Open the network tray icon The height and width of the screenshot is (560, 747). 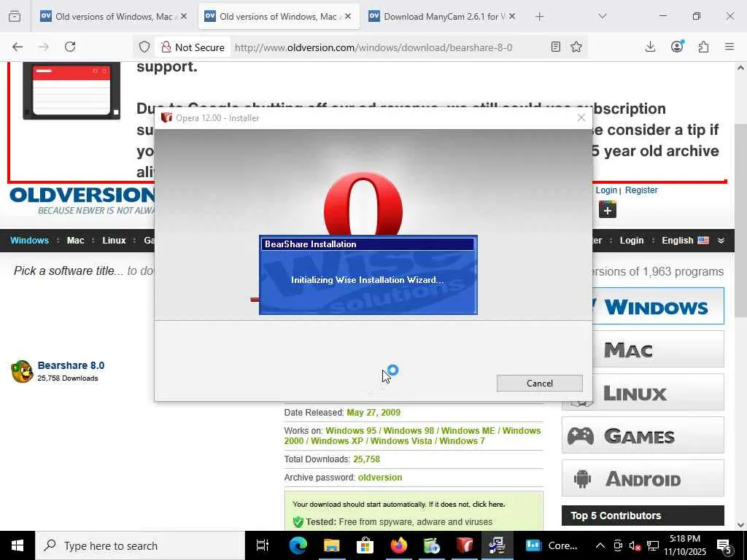653,545
